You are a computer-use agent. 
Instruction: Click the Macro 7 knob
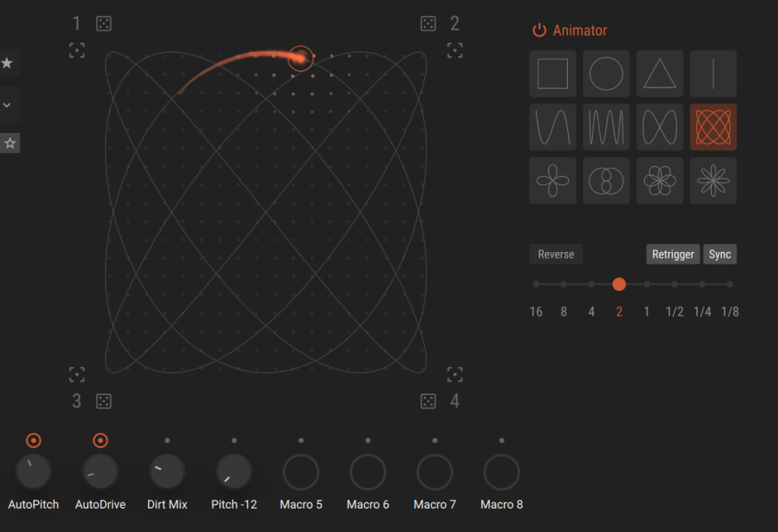(x=435, y=472)
